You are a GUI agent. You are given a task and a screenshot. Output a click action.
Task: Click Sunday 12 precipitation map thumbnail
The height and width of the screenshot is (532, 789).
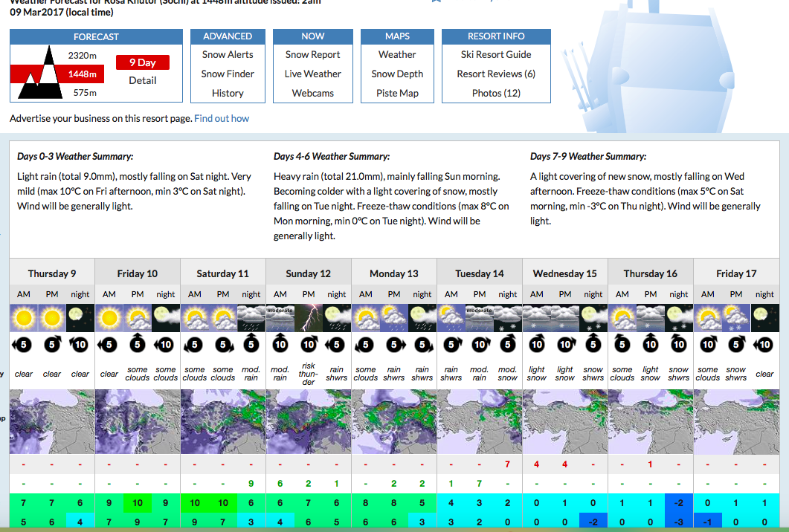coord(309,421)
